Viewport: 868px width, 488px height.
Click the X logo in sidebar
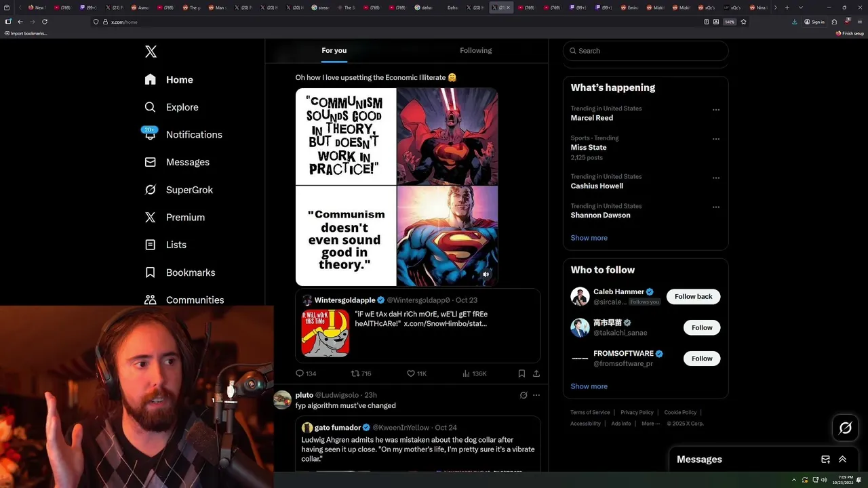pos(151,52)
